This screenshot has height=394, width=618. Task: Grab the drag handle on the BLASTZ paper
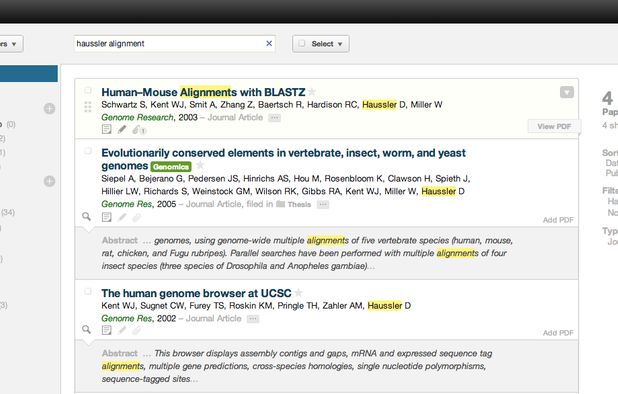pyautogui.click(x=88, y=107)
